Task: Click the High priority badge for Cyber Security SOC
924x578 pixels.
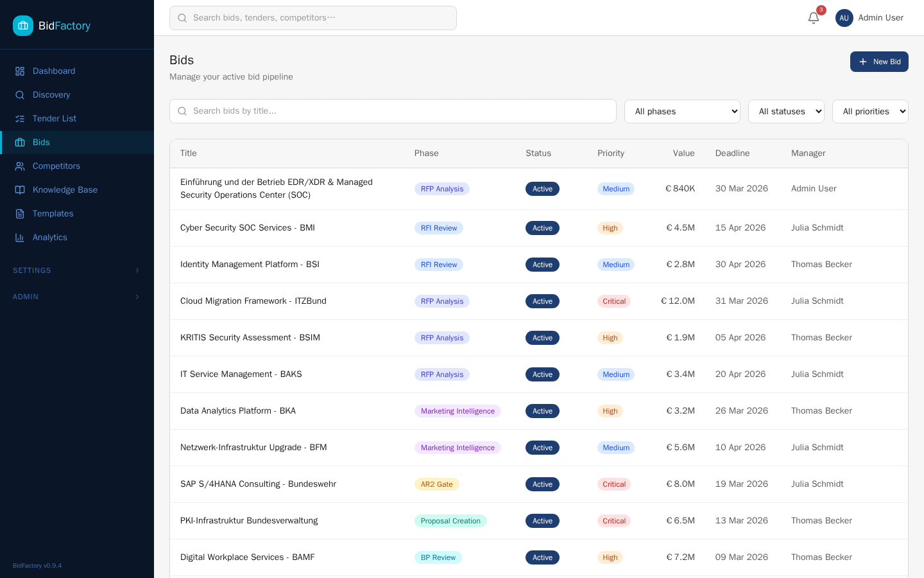Action: click(610, 228)
